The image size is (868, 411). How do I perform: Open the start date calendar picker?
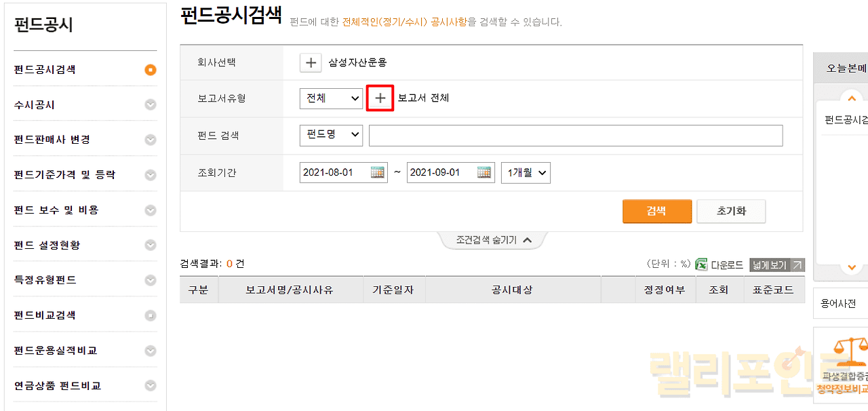pyautogui.click(x=378, y=172)
